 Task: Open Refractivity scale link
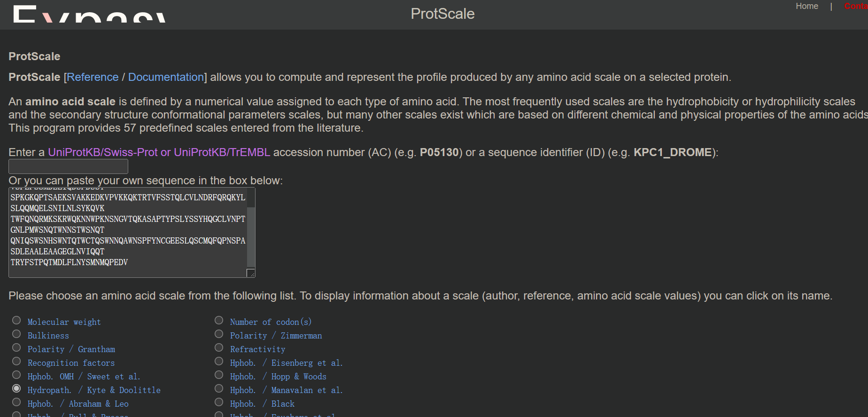pos(258,349)
